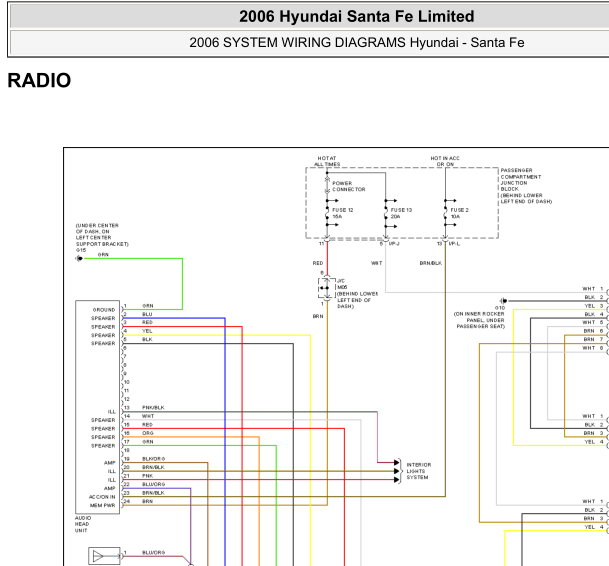Click the 'INTERIOR LIGHTS SYSTEM' label
The height and width of the screenshot is (566, 609).
tap(419, 471)
